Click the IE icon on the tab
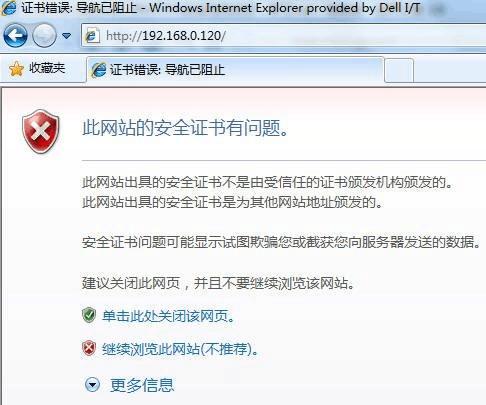The image size is (486, 405). coord(99,70)
